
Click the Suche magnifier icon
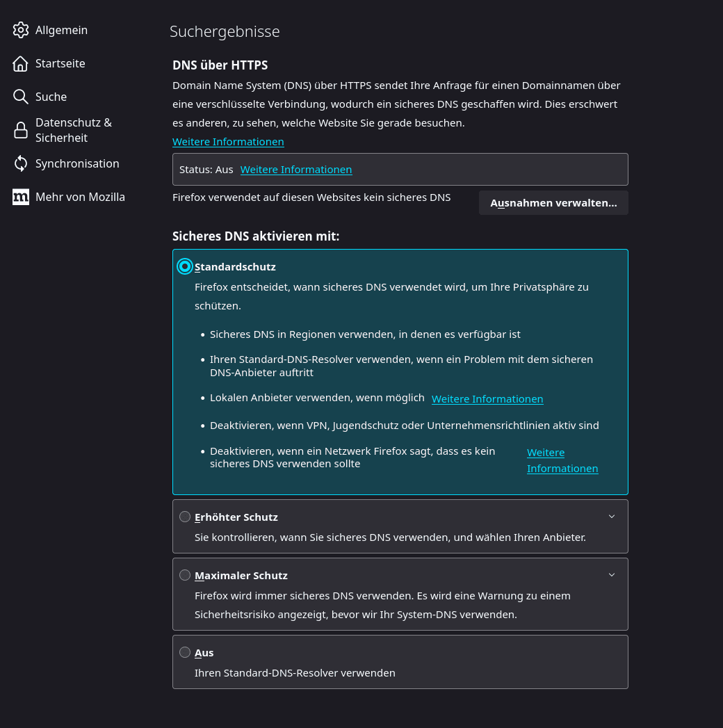(21, 97)
